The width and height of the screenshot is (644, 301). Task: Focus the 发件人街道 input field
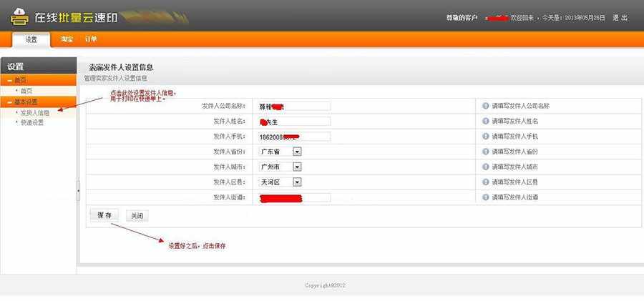(295, 197)
